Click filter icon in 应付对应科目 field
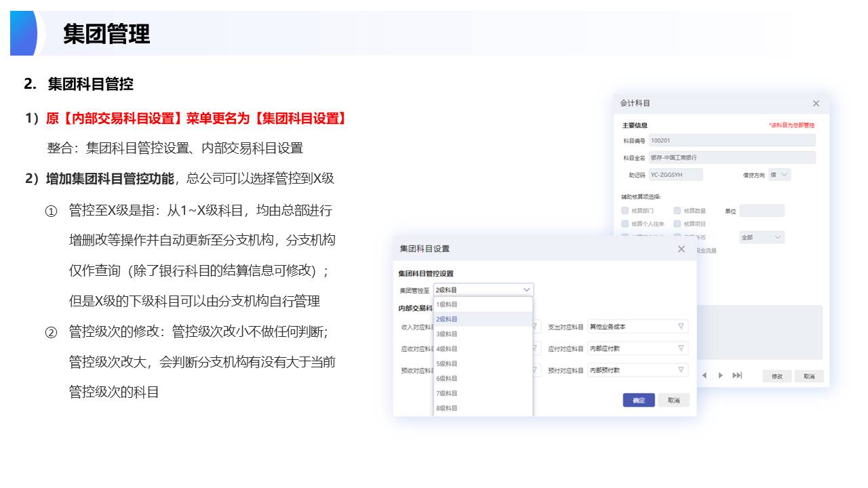 point(681,348)
